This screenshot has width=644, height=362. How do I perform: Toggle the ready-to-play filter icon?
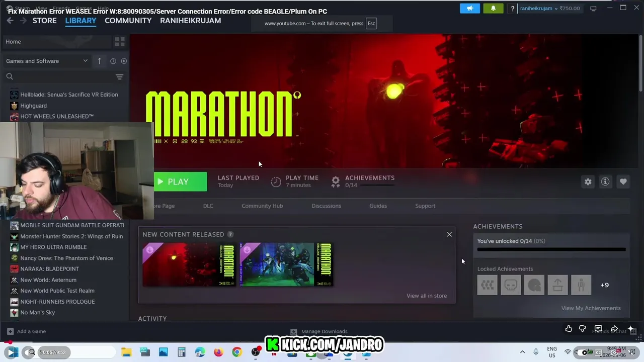click(124, 61)
